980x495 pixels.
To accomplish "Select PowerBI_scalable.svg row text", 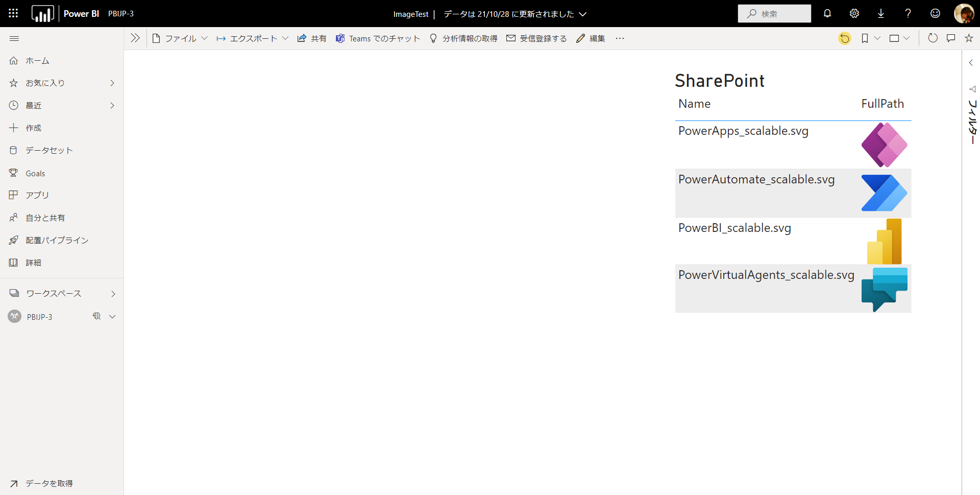I will [x=734, y=228].
